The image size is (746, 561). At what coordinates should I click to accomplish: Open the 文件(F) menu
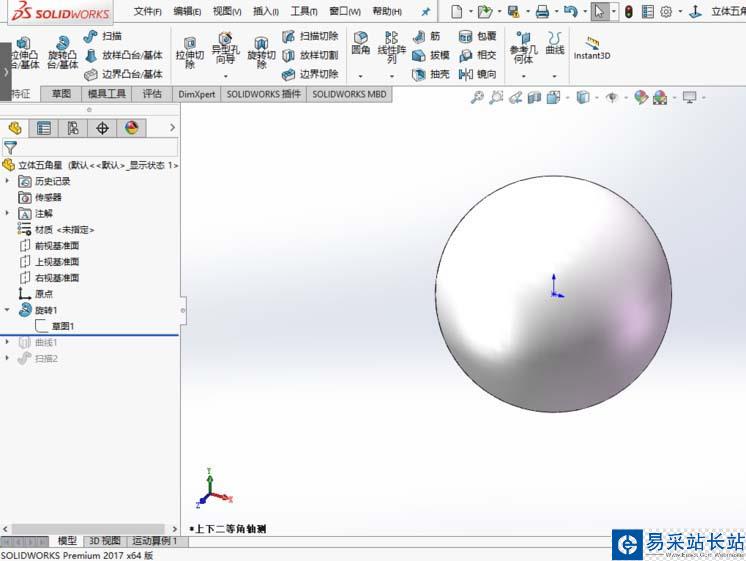pos(147,11)
